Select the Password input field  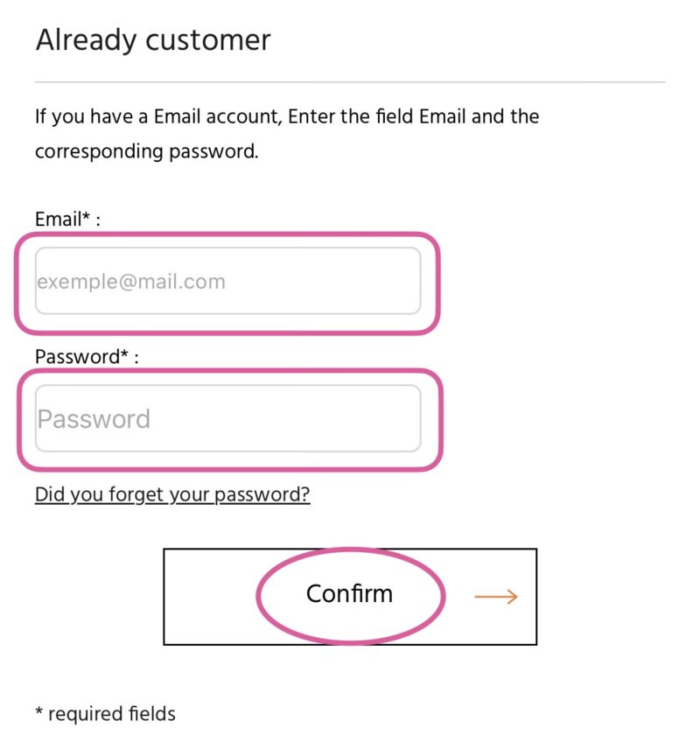(227, 418)
